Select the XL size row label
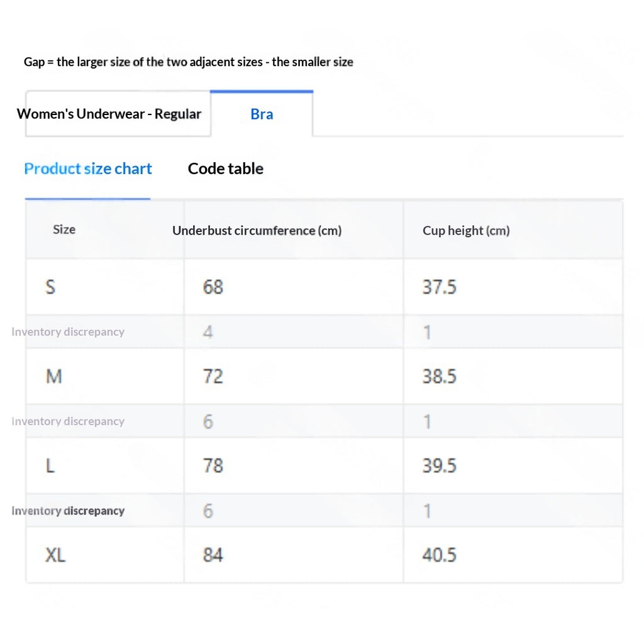The height and width of the screenshot is (644, 644). tap(55, 555)
